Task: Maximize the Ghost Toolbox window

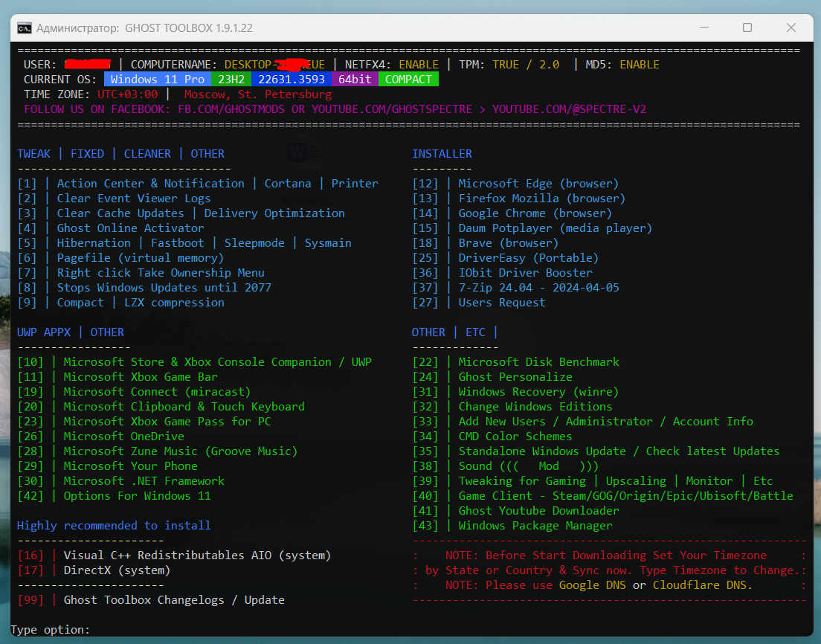Action: point(747,28)
